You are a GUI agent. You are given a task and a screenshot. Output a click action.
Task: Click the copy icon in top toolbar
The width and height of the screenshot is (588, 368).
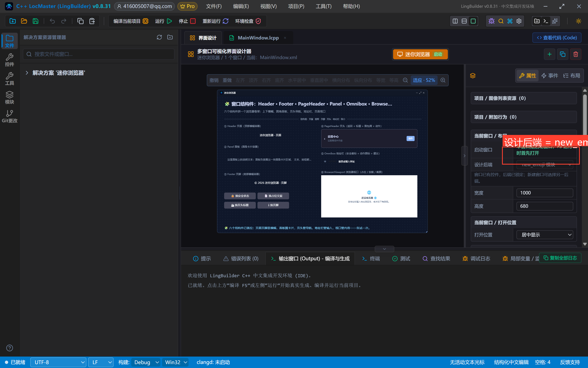click(x=80, y=21)
